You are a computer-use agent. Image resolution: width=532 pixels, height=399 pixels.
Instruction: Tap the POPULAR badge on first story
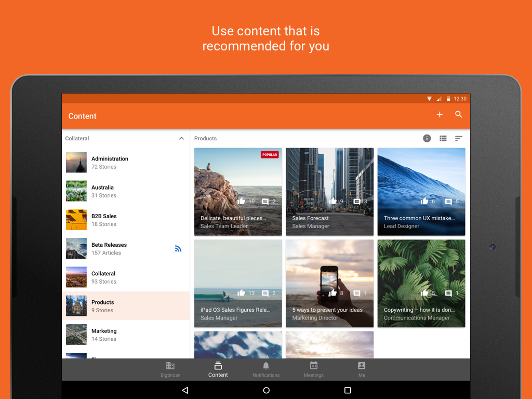270,155
